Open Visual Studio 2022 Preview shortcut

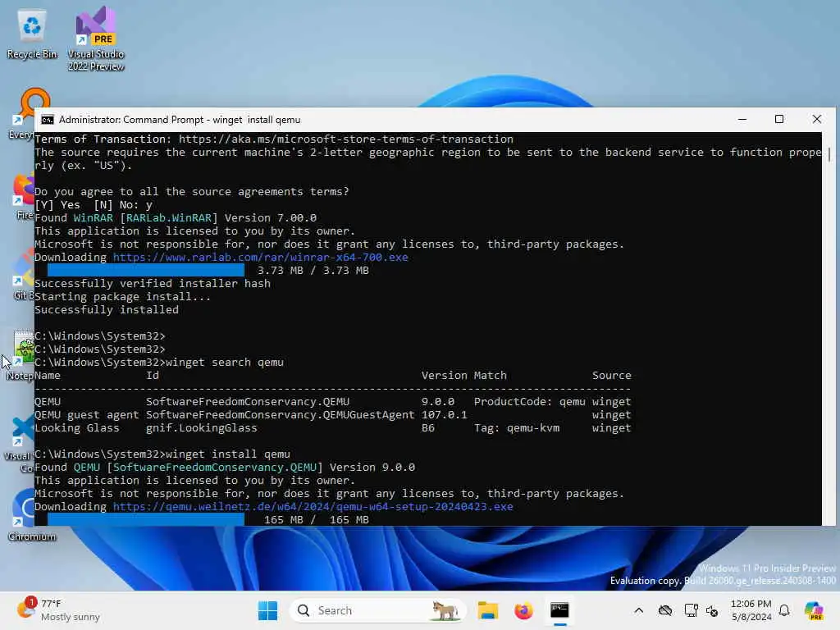point(96,39)
